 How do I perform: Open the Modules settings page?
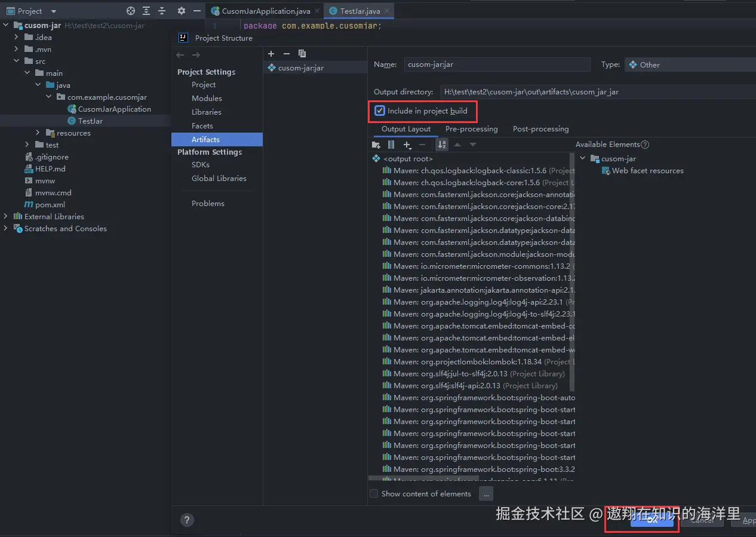pyautogui.click(x=207, y=99)
